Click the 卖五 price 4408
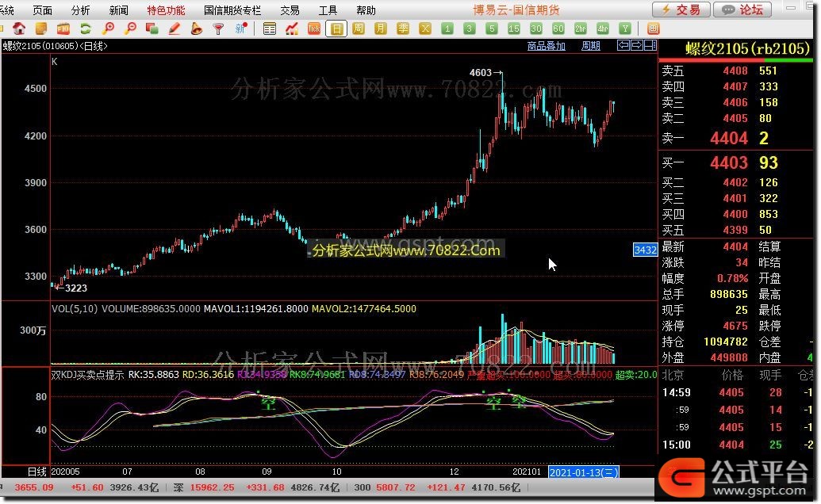The image size is (821, 504). click(x=735, y=71)
